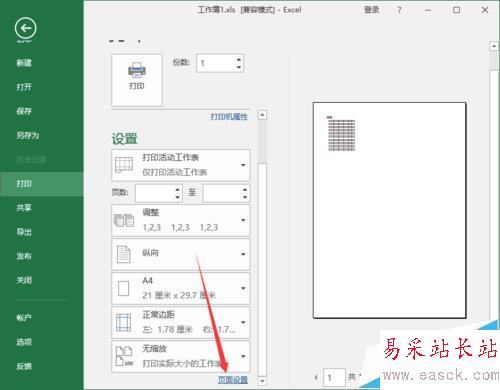Click the margins layout icon

pos(123,322)
